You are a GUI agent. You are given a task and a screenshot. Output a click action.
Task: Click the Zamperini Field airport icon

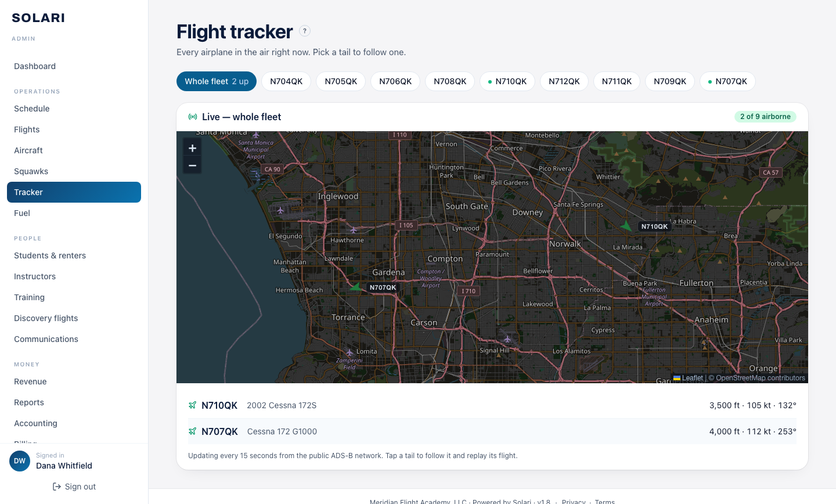pos(349,352)
